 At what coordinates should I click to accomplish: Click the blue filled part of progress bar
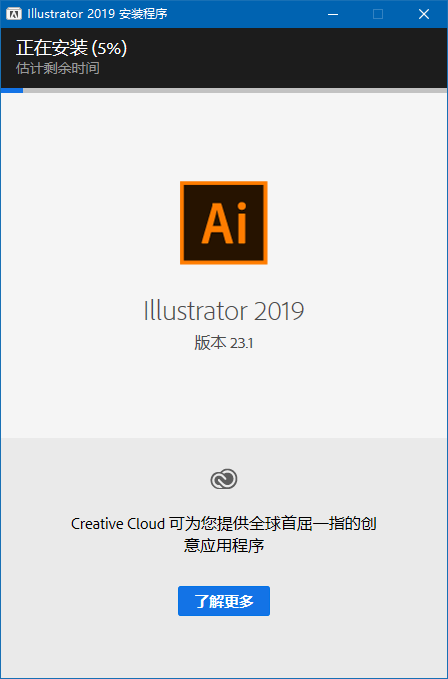(12, 91)
